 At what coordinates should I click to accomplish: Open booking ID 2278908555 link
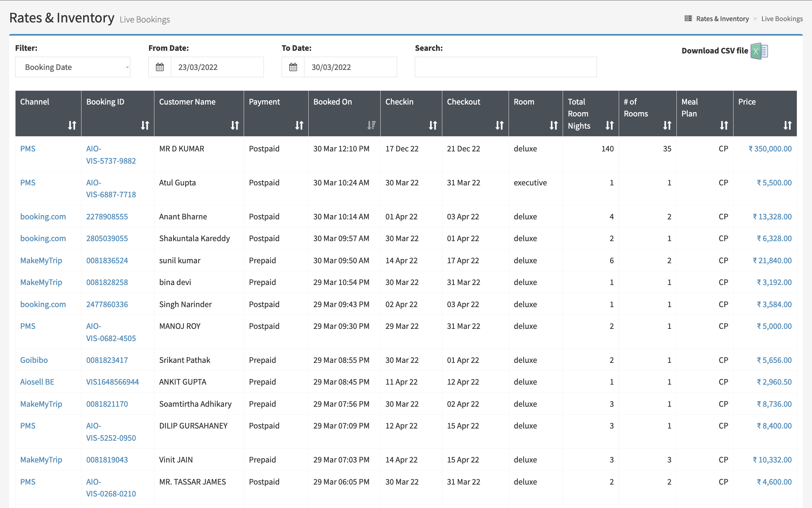tap(107, 217)
